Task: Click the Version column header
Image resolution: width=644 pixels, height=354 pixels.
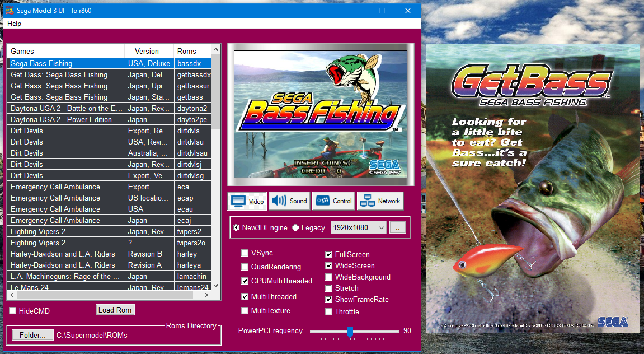Action: tap(149, 51)
